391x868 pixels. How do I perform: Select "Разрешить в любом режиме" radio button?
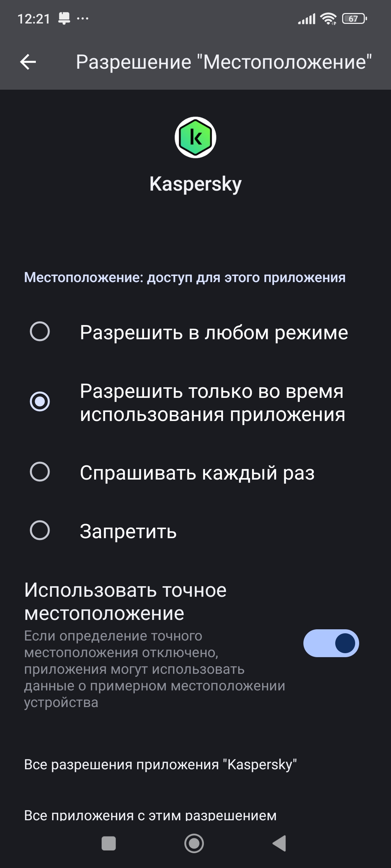point(40,332)
